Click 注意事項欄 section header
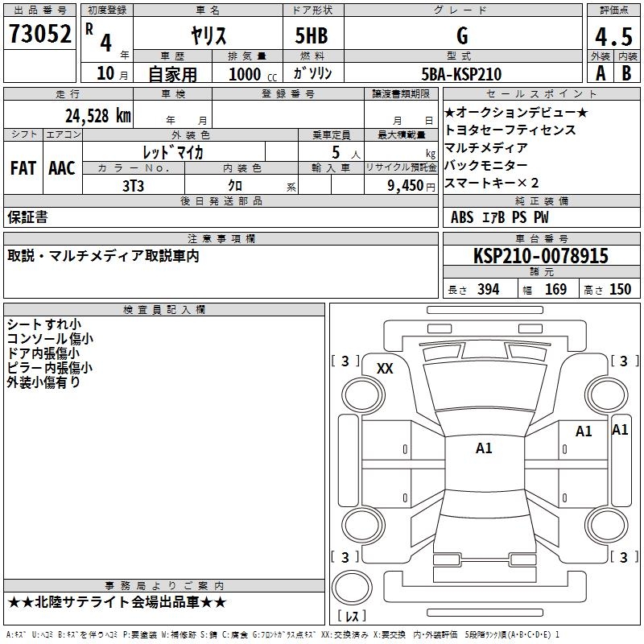The height and width of the screenshot is (644, 644). coord(221,238)
